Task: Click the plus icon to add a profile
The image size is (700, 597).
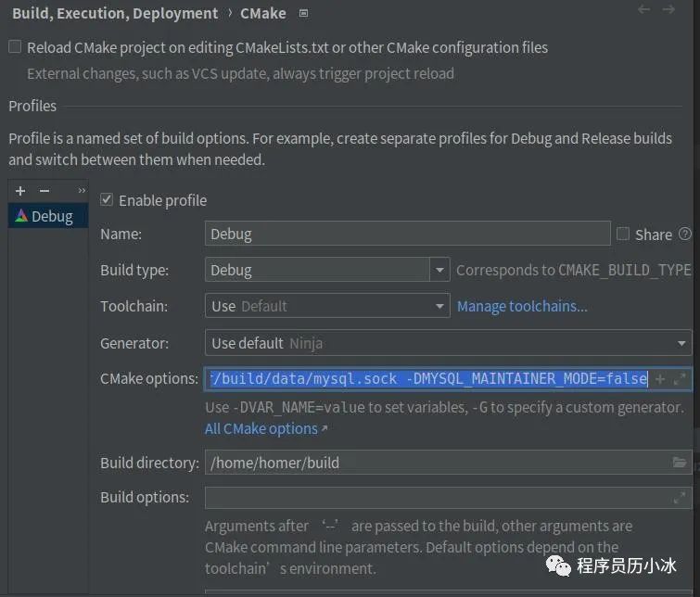Action: coord(20,191)
